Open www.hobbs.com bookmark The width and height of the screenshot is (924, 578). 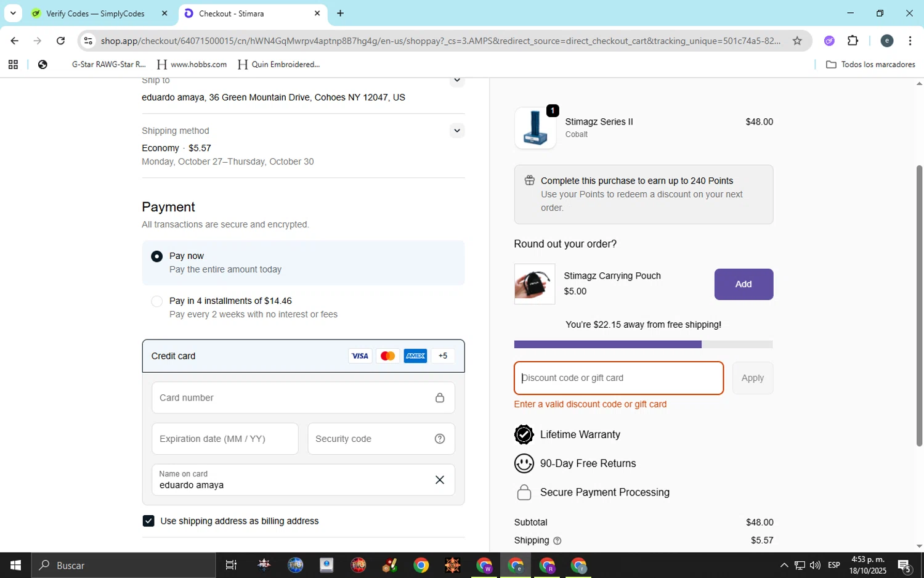pos(192,64)
